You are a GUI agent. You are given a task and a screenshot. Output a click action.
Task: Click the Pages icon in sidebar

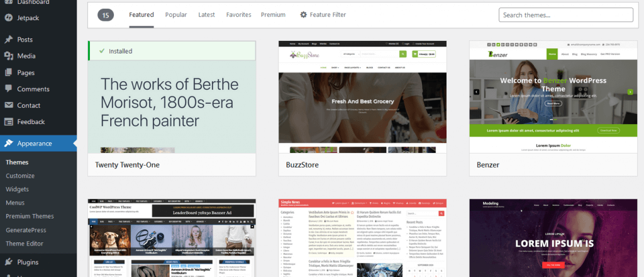[8, 73]
